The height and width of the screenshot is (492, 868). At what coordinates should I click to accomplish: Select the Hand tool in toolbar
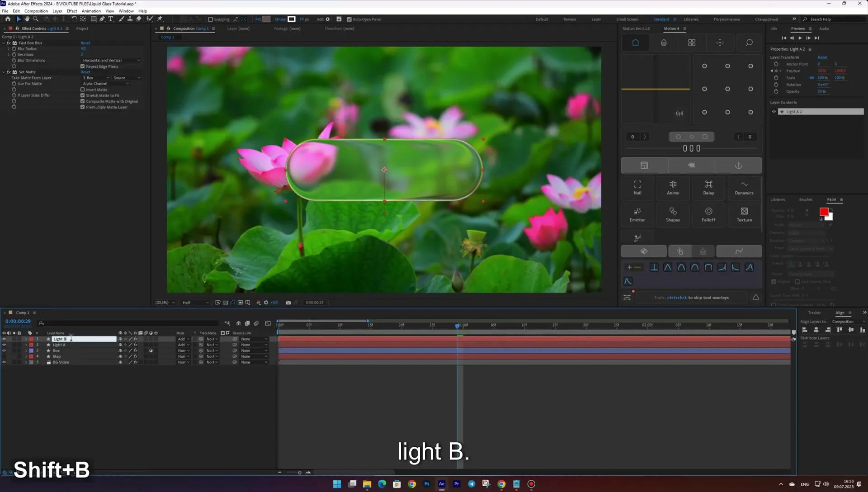[27, 19]
